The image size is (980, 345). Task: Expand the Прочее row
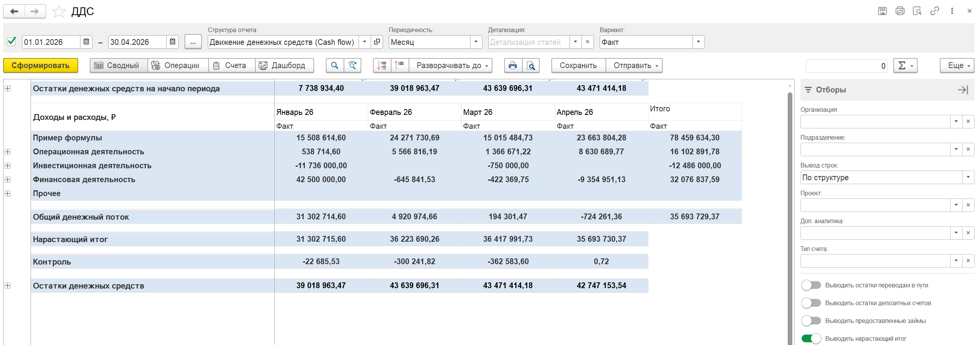click(8, 193)
